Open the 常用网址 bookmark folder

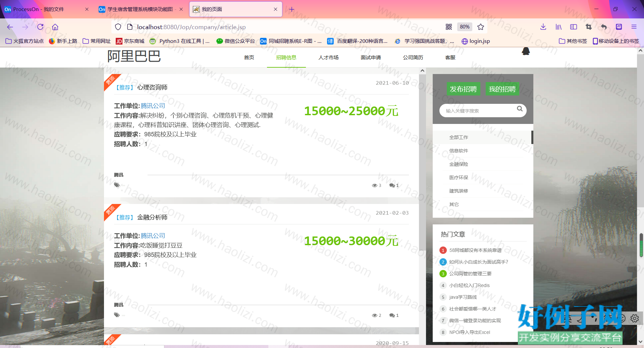[x=97, y=41]
